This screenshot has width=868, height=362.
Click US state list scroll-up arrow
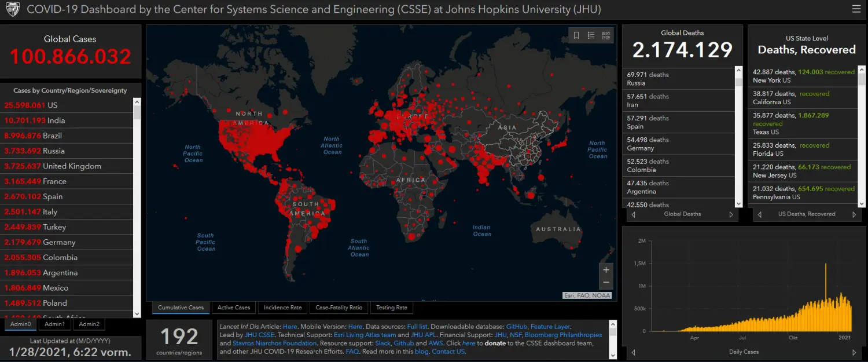point(862,71)
